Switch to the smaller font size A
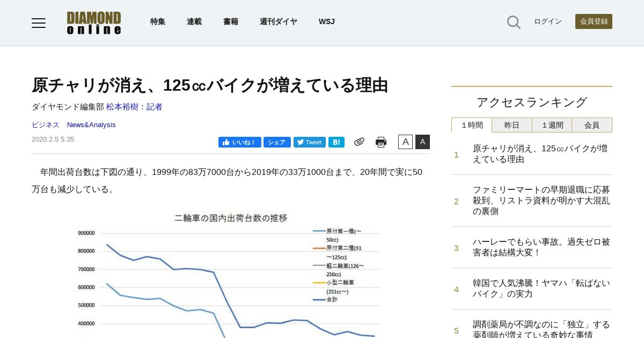 (405, 142)
